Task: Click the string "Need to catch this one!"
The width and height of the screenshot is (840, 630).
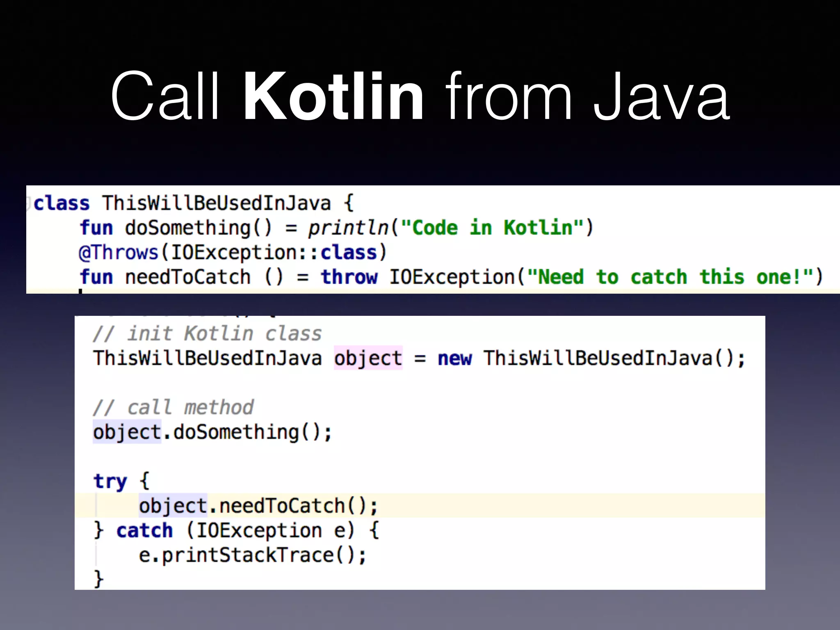Action: point(670,277)
